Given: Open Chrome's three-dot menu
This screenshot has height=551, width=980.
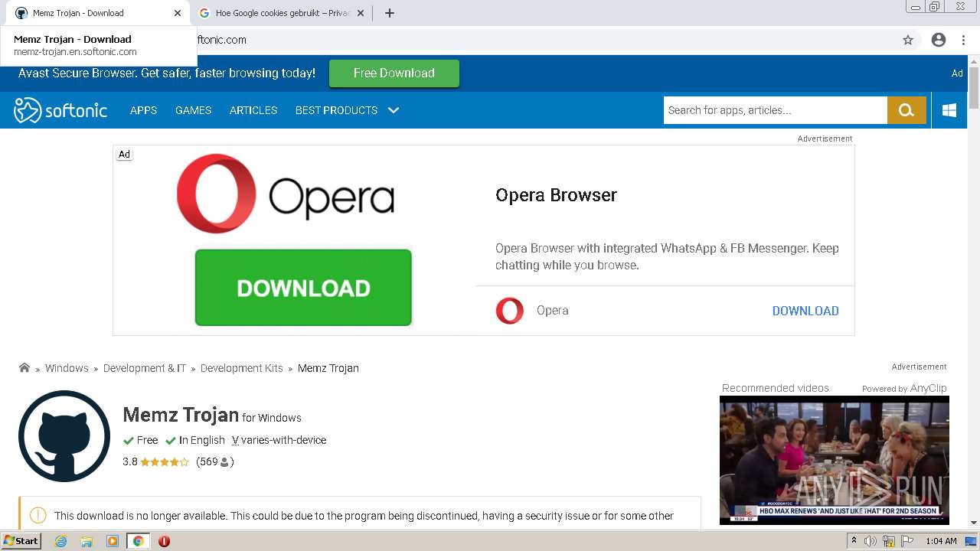Looking at the screenshot, I should click(x=963, y=40).
